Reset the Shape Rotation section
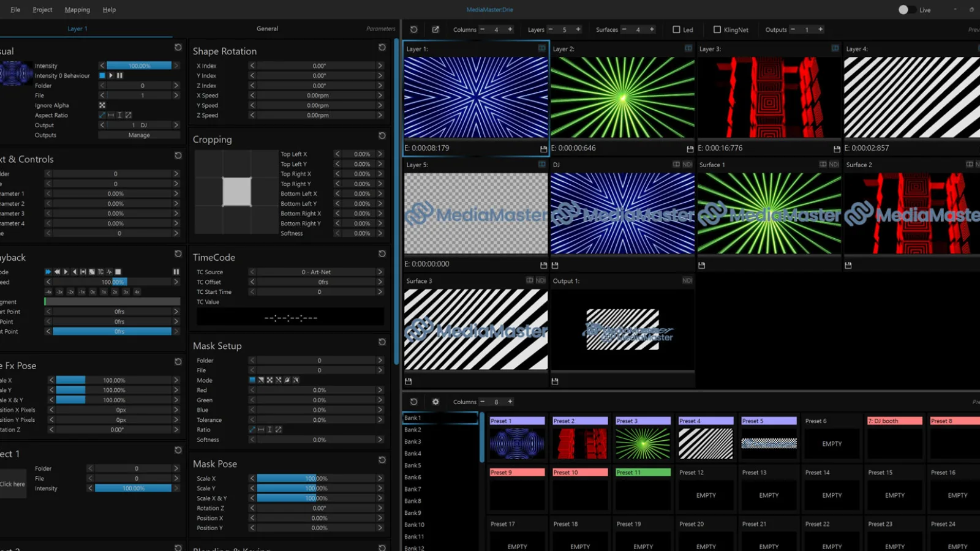 pyautogui.click(x=382, y=47)
